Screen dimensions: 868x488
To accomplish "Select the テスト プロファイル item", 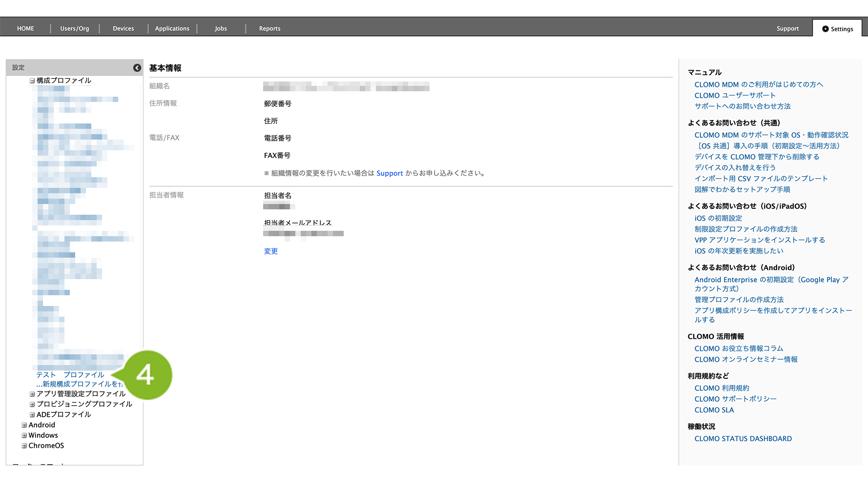I will point(70,375).
